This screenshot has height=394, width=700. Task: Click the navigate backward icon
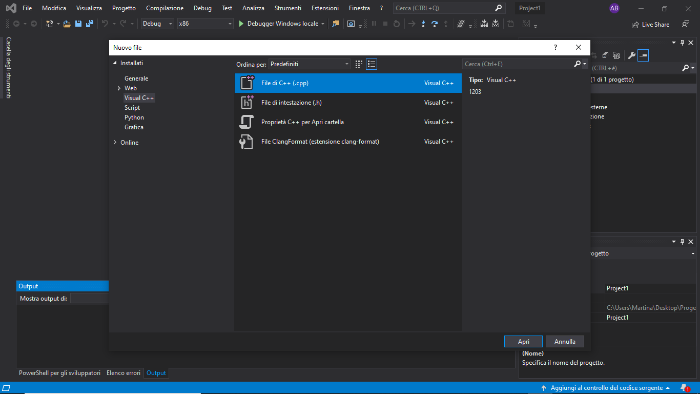(x=16, y=24)
